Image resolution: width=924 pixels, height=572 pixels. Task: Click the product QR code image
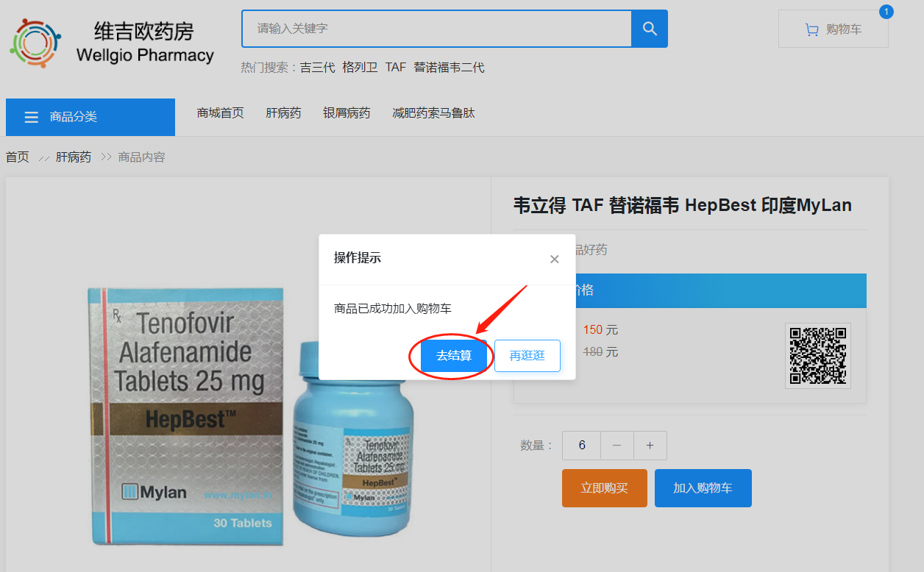[818, 356]
